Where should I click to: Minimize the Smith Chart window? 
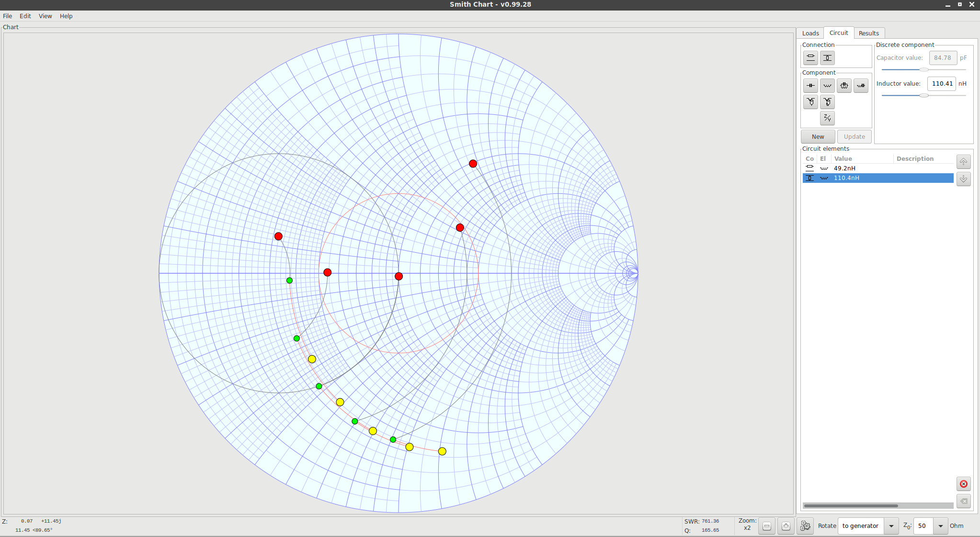point(947,4)
